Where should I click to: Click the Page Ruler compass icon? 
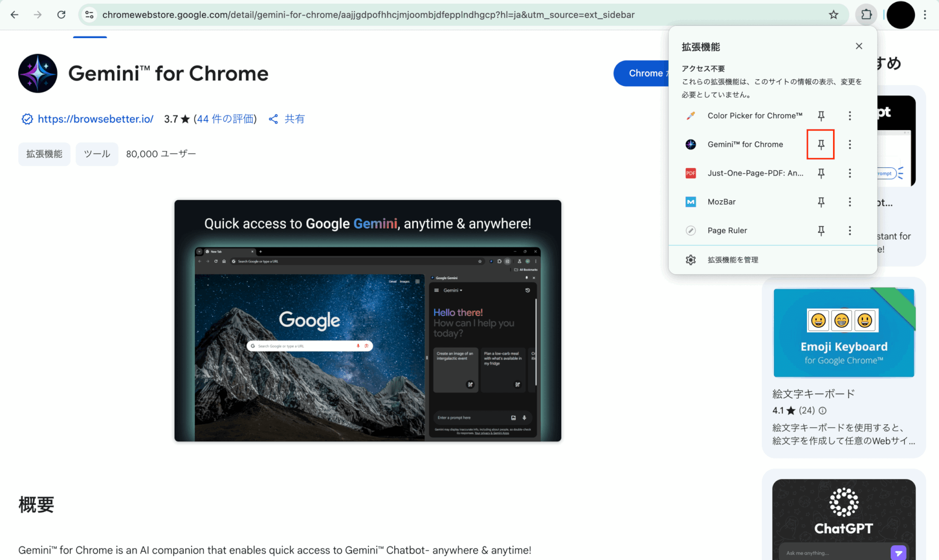[x=690, y=231]
